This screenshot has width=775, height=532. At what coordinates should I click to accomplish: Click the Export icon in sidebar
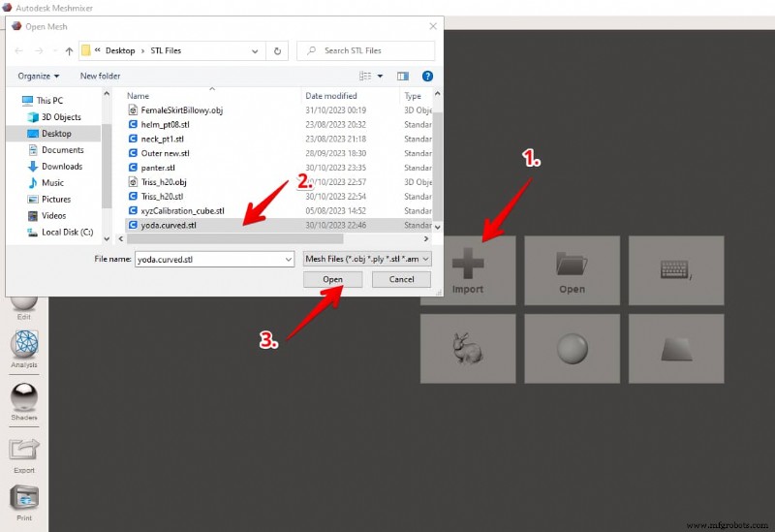click(x=24, y=455)
